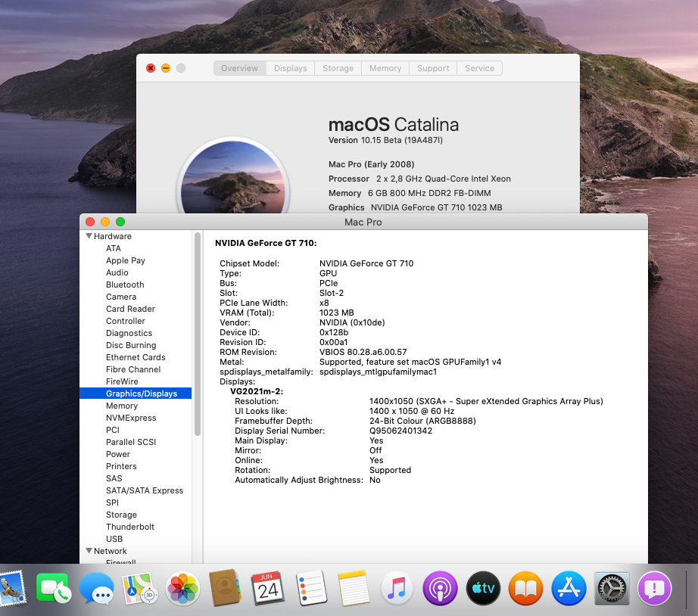Select Disc Burning in the sidebar

coord(131,345)
